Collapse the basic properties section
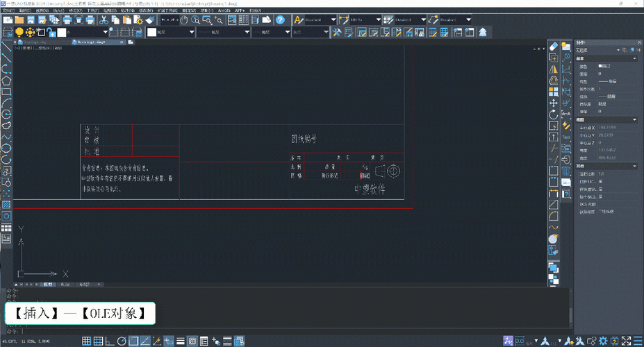 click(x=634, y=59)
